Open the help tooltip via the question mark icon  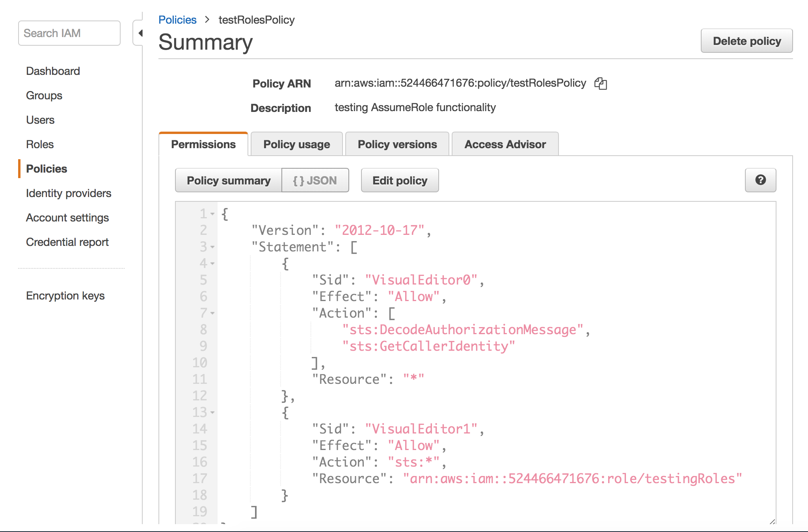tap(760, 180)
